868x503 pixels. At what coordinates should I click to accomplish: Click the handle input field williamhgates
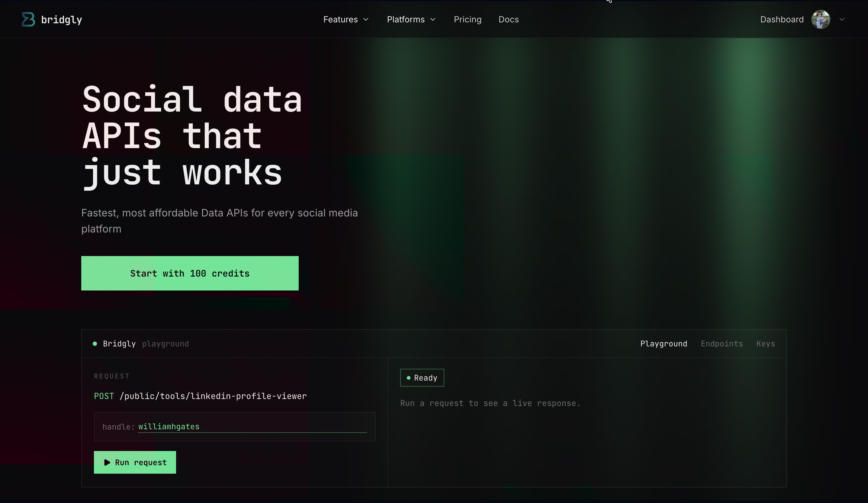point(252,427)
